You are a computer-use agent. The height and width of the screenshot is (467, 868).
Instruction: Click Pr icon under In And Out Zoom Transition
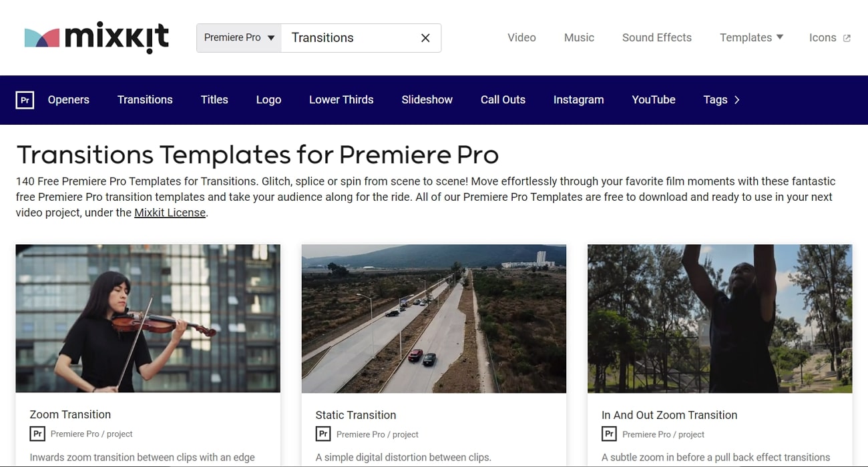pyautogui.click(x=609, y=434)
